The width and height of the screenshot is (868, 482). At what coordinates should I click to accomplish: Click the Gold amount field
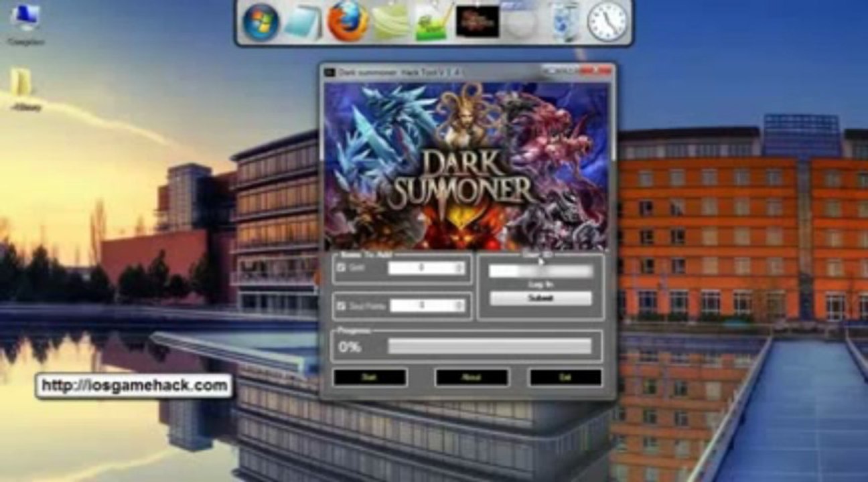[426, 268]
